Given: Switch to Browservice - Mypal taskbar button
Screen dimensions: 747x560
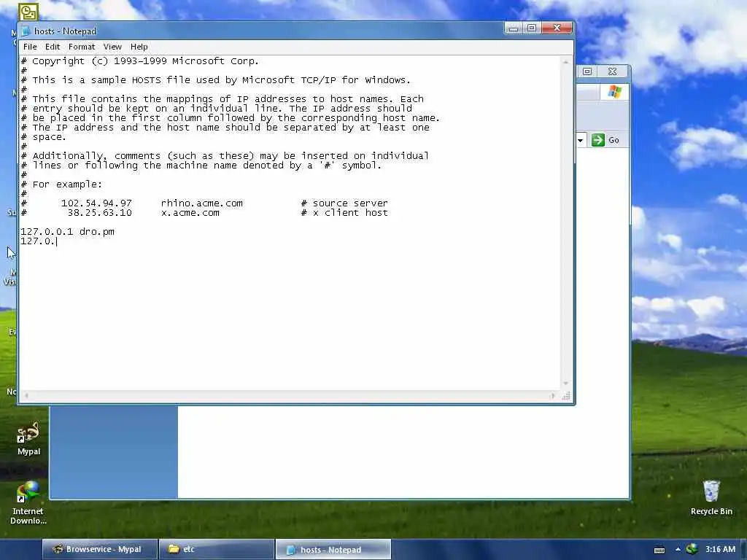Looking at the screenshot, I should (99, 549).
